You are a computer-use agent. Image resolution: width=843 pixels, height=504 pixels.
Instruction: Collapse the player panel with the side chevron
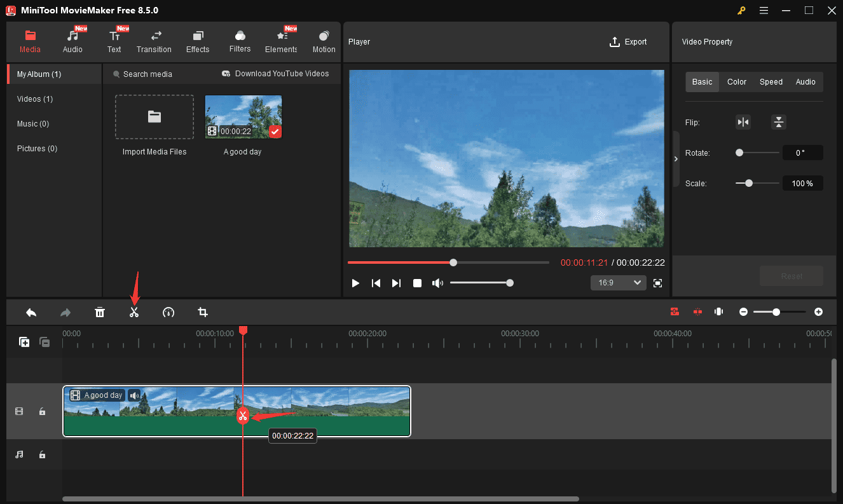[676, 158]
